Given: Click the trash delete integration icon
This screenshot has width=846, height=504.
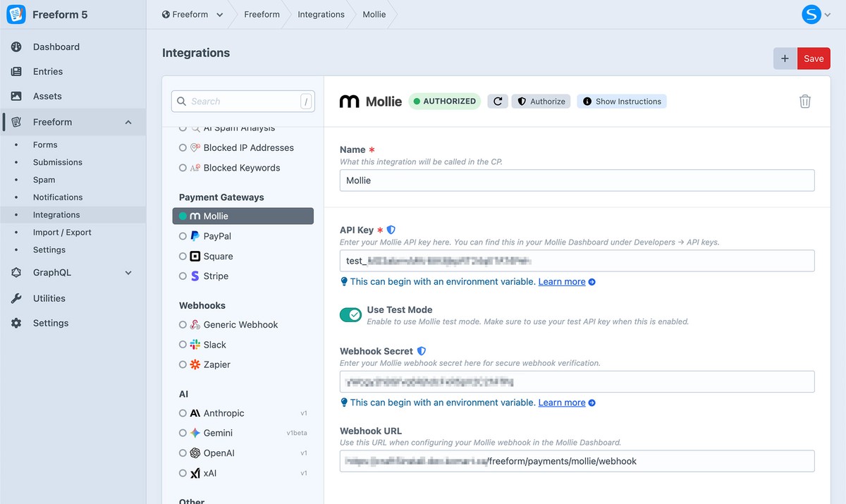Looking at the screenshot, I should click(x=804, y=102).
